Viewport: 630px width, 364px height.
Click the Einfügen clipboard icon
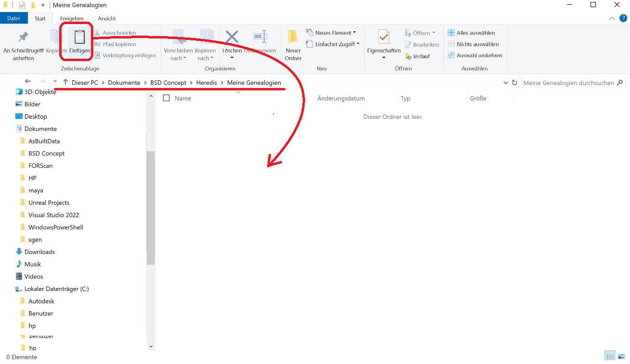point(79,37)
